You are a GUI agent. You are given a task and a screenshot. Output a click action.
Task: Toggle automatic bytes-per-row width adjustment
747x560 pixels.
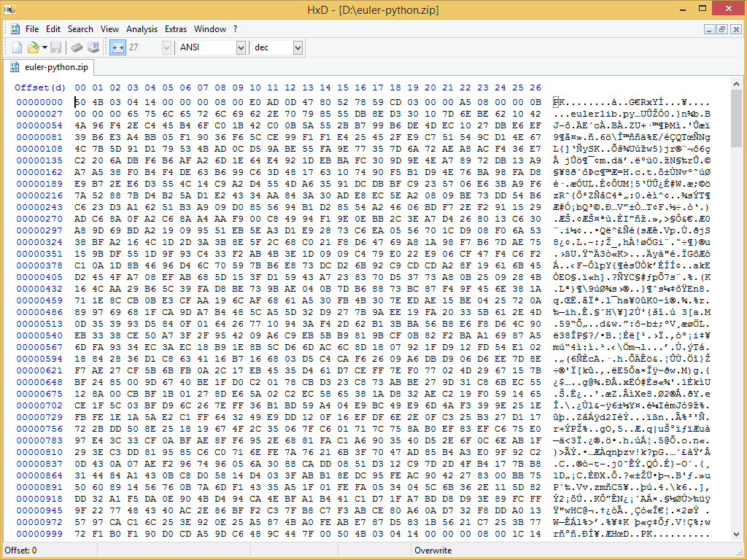[119, 47]
